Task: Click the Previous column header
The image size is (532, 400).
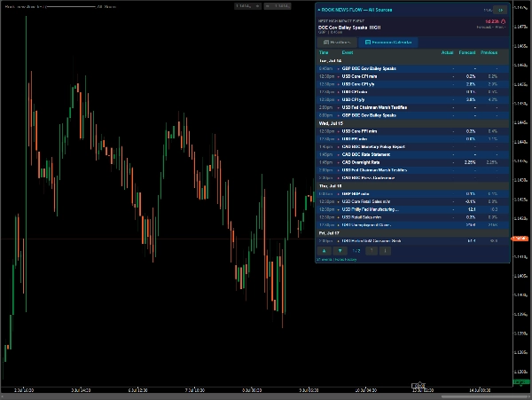Action: (x=489, y=52)
